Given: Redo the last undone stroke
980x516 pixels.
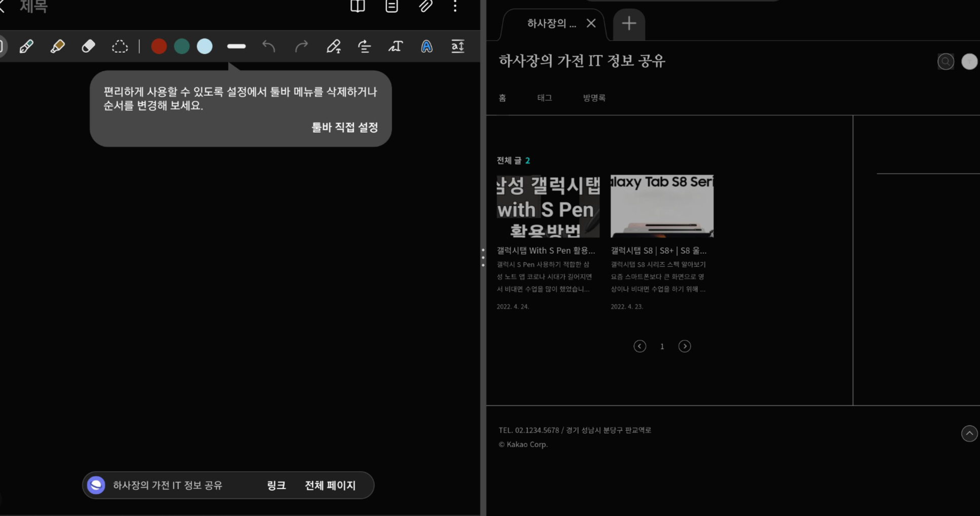Looking at the screenshot, I should 301,47.
